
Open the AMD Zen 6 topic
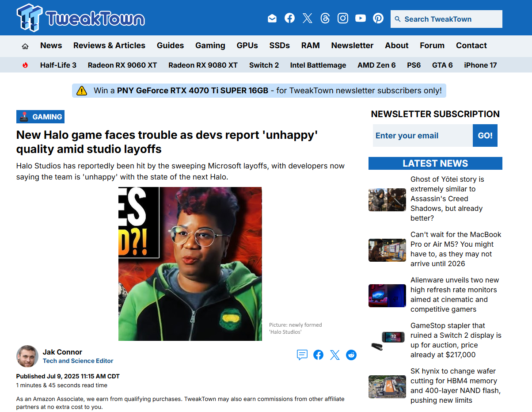(376, 65)
